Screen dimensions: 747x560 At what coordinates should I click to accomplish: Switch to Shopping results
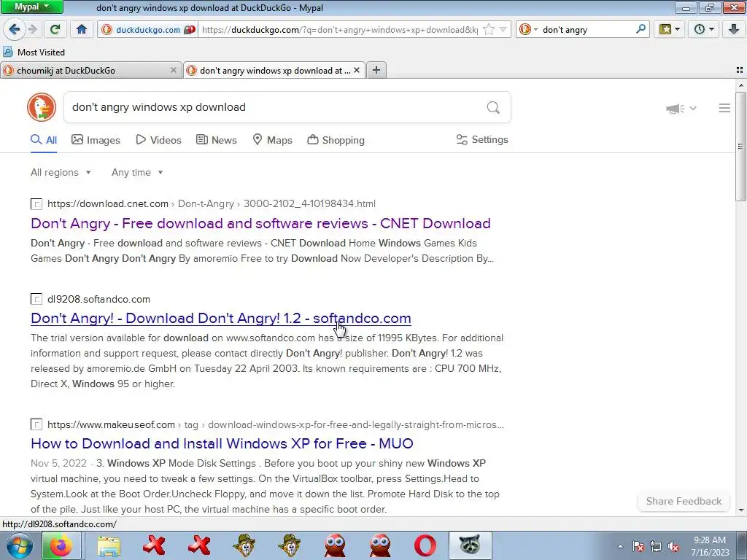[336, 140]
